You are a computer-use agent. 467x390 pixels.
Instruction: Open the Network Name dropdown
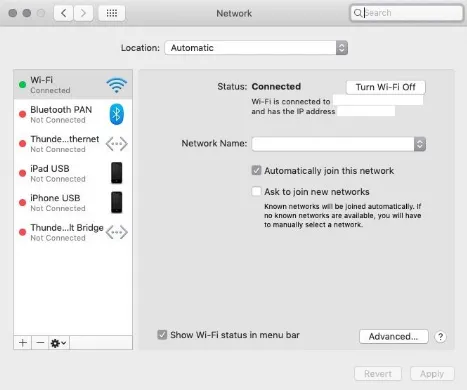click(x=339, y=144)
